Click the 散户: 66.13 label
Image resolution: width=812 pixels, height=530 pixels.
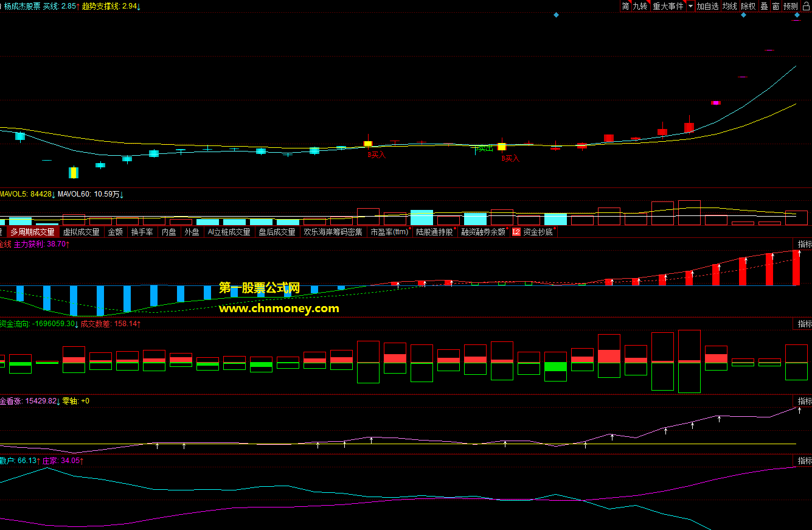pos(19,461)
